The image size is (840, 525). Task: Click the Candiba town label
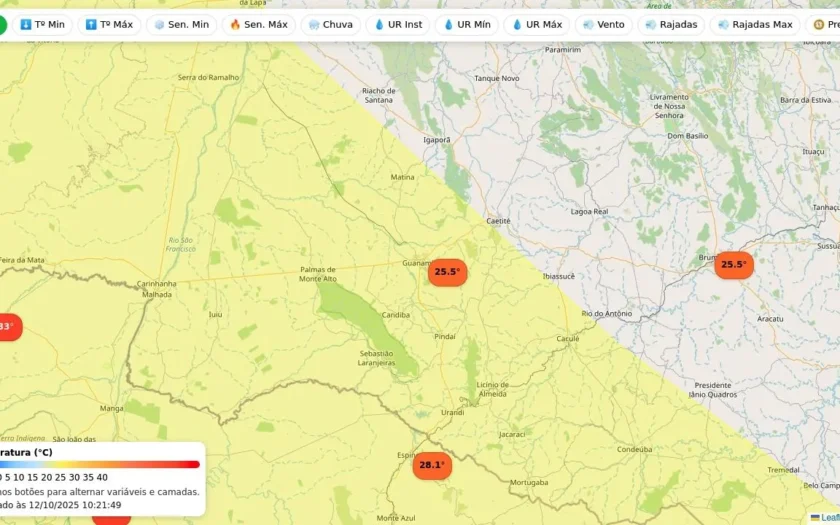tap(396, 315)
